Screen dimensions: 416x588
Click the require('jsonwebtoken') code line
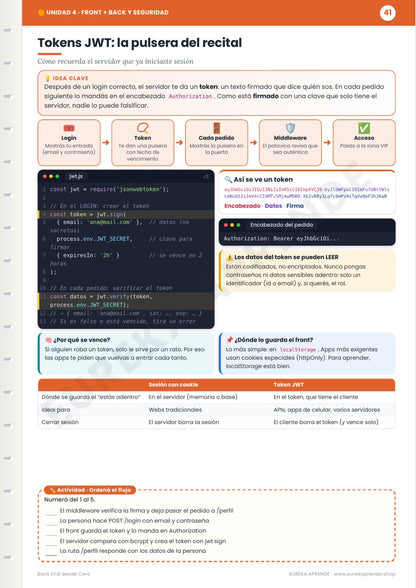point(109,189)
